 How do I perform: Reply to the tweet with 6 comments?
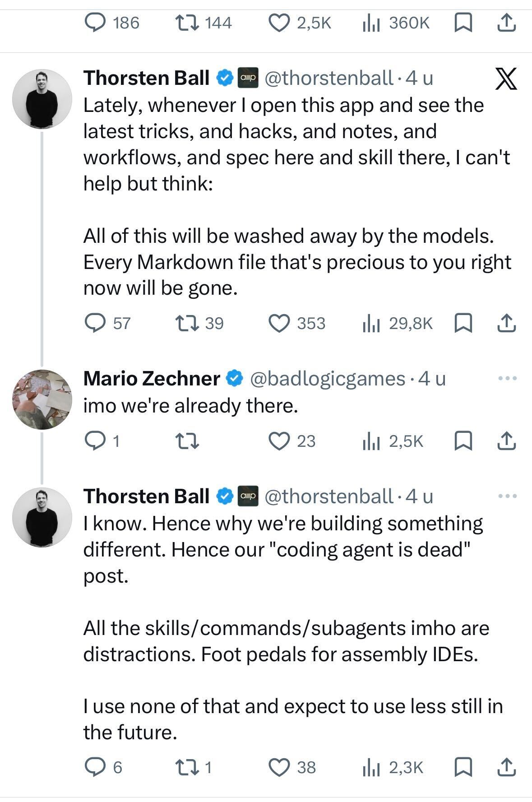(x=95, y=767)
